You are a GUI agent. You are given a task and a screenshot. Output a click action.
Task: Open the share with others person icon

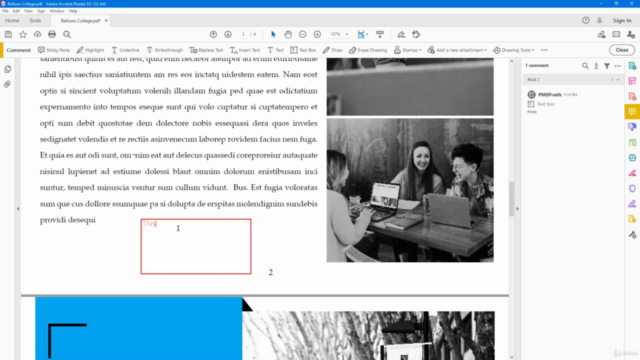(631, 35)
